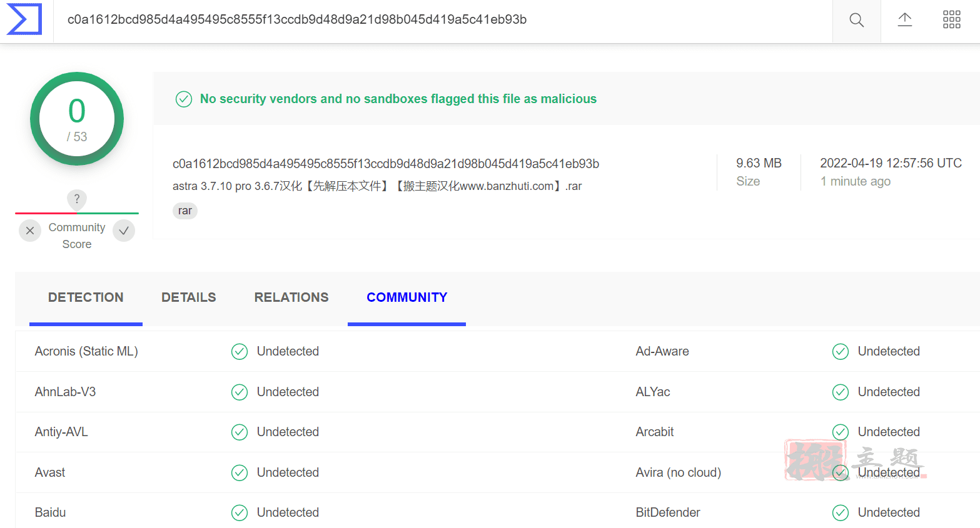This screenshot has width=980, height=528.
Task: Click the BitDefender undetected check icon
Action: [841, 512]
